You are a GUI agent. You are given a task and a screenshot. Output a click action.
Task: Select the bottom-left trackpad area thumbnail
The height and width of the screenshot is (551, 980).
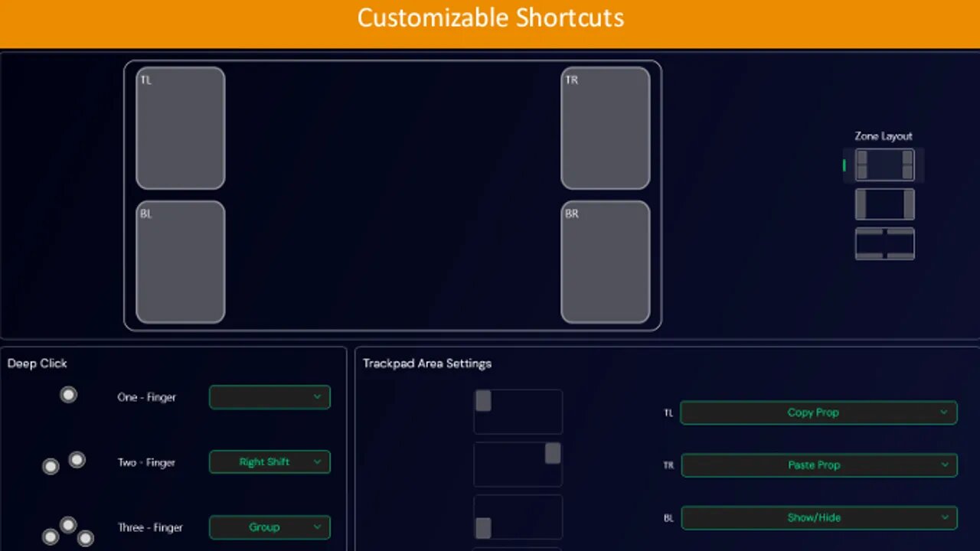click(518, 517)
